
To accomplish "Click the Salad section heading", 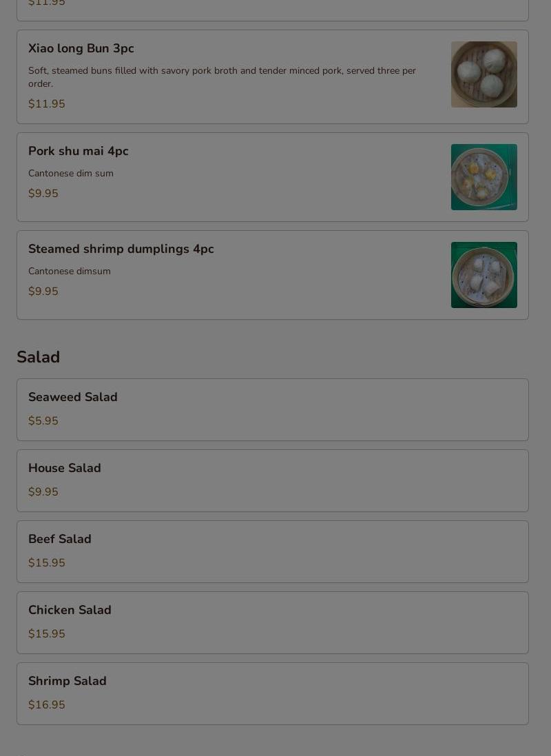I will click(38, 357).
